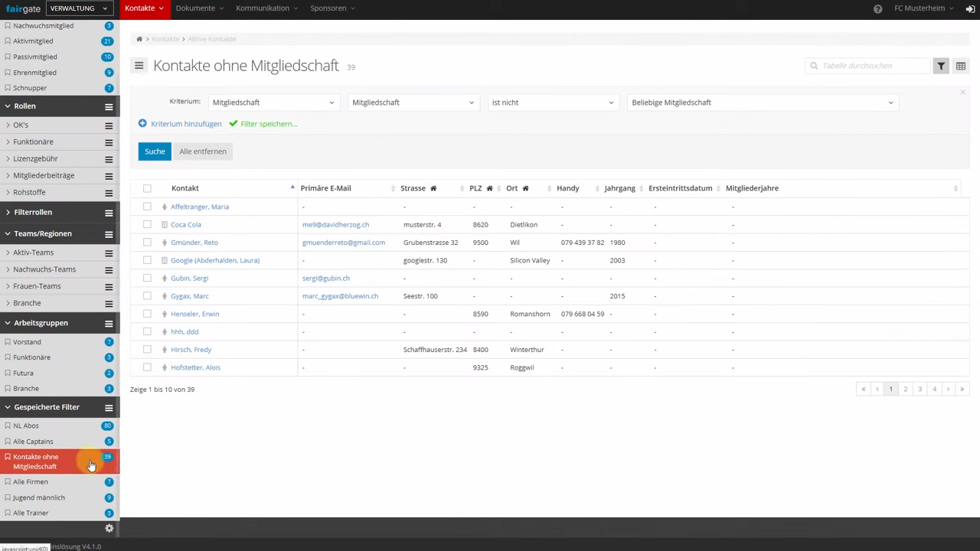Open the first Mitgliedschaft criterion dropdown
The image size is (980, 551).
pyautogui.click(x=273, y=103)
